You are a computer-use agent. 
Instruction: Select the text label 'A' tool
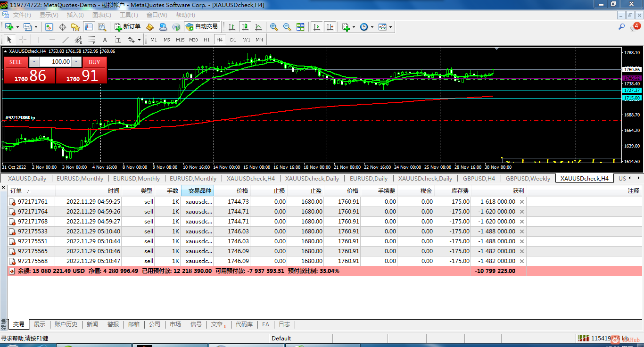pos(105,40)
